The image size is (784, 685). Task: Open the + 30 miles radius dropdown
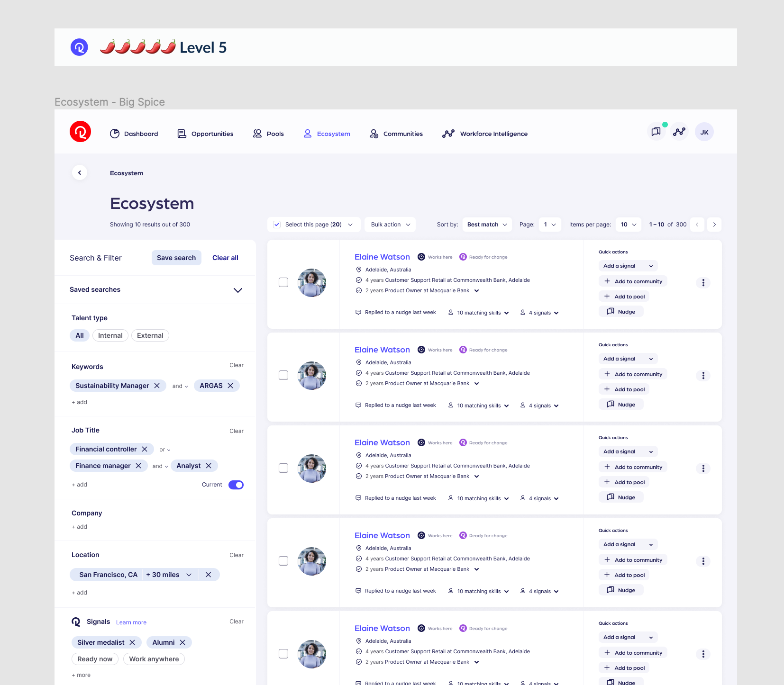click(x=169, y=575)
